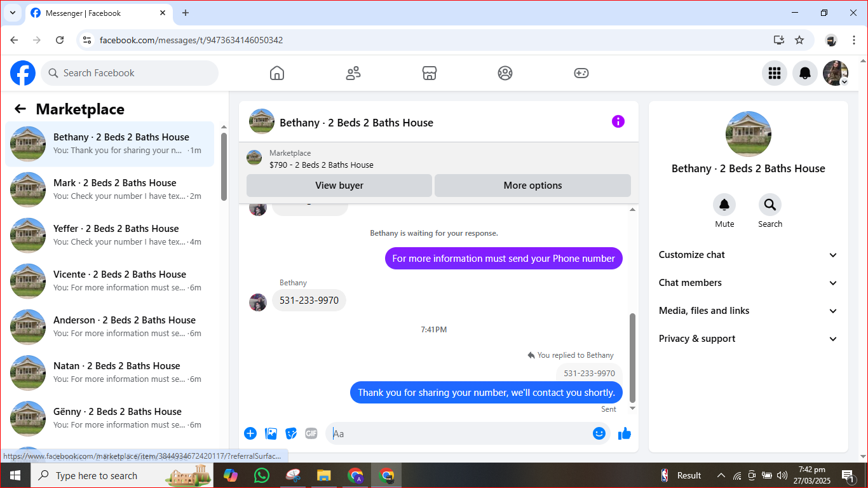This screenshot has width=868, height=488.
Task: Open more actions plus icon in composer
Action: (x=250, y=433)
